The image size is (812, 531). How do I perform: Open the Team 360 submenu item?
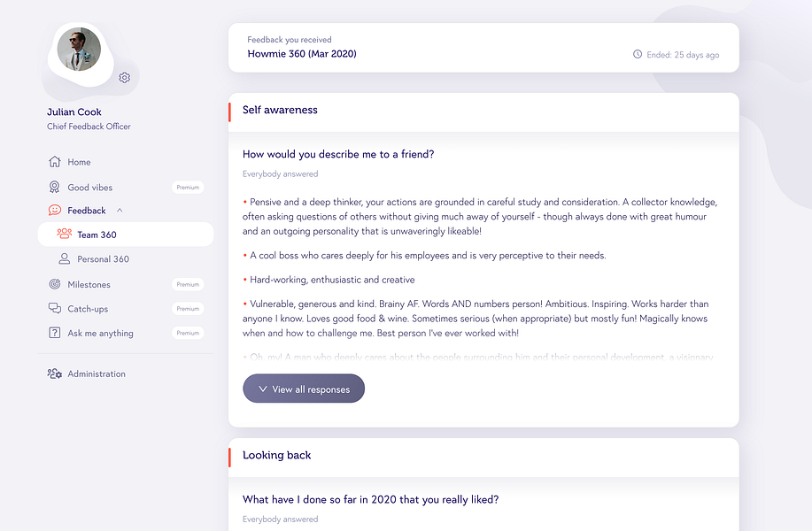(97, 235)
